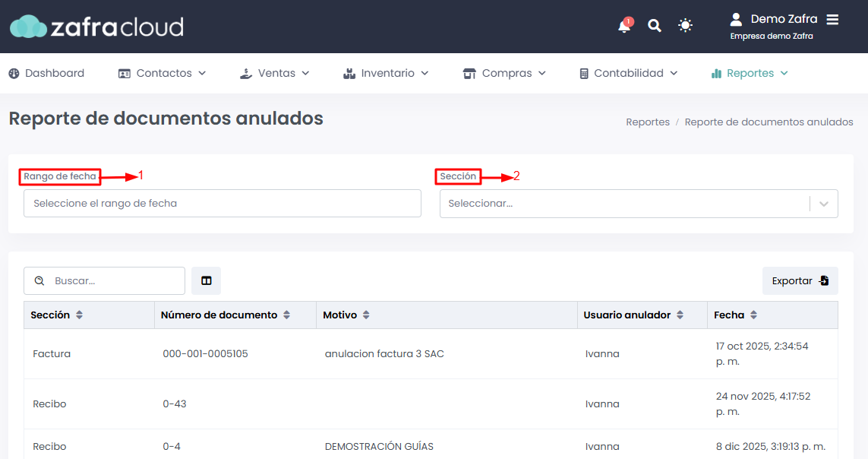
Task: Click 'DEMOSTRACIÓN GUÍAS' motivo cell
Action: [x=379, y=446]
